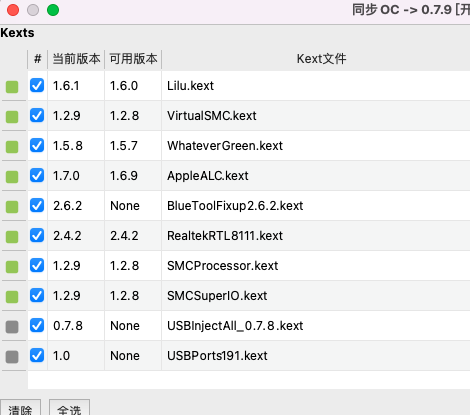Viewport: 470px width, 415px height.
Task: Disable the WhateverGreen.kext checkbox
Action: tap(37, 145)
